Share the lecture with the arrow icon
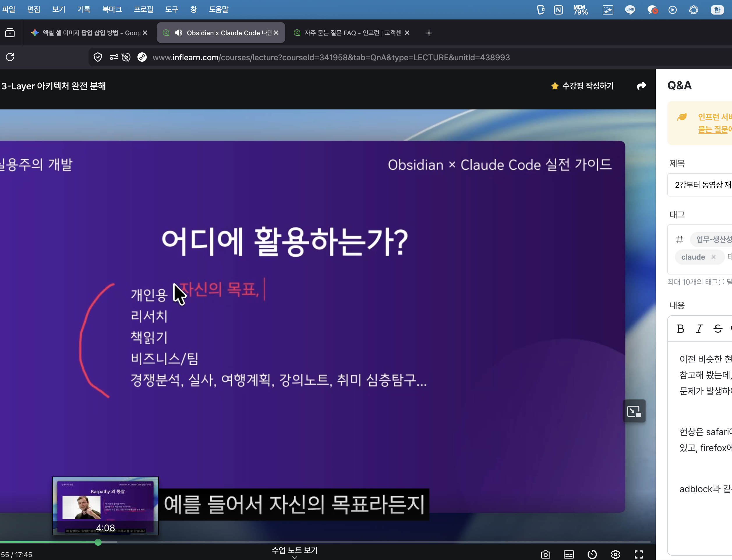 (641, 86)
